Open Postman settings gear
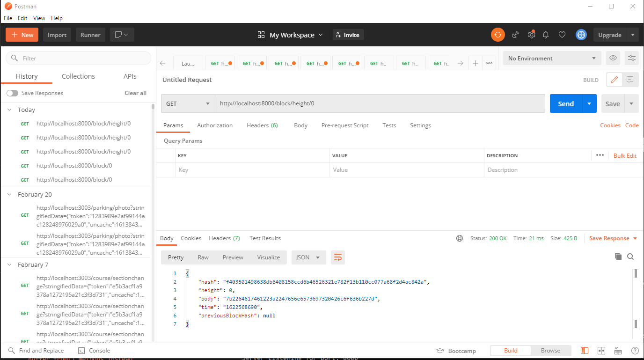The height and width of the screenshot is (360, 644). (x=531, y=35)
